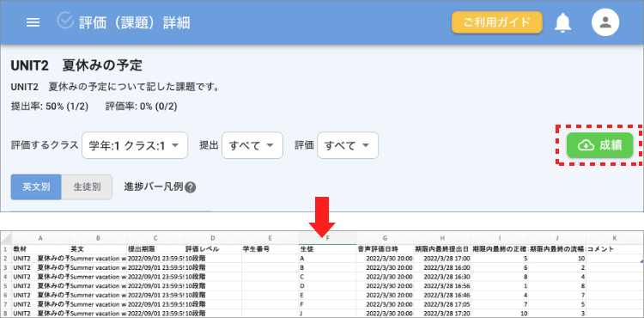Click the 2022/3/28 16:46 submission cell
644x318 pixels.
pyautogui.click(x=442, y=295)
